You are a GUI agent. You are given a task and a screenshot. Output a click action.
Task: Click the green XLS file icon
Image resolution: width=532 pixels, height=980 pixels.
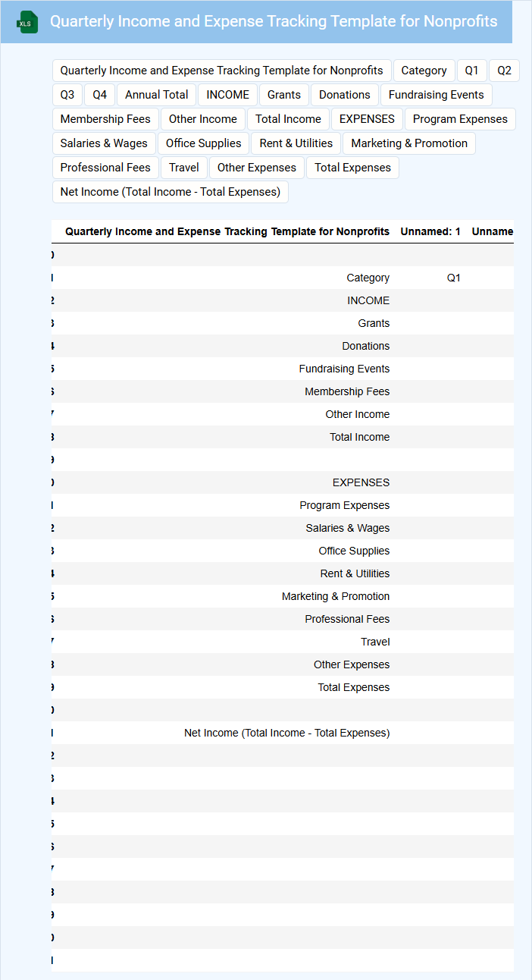click(27, 22)
